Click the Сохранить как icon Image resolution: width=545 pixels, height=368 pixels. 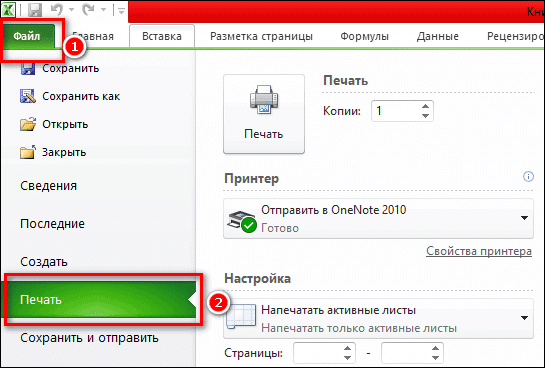[28, 96]
